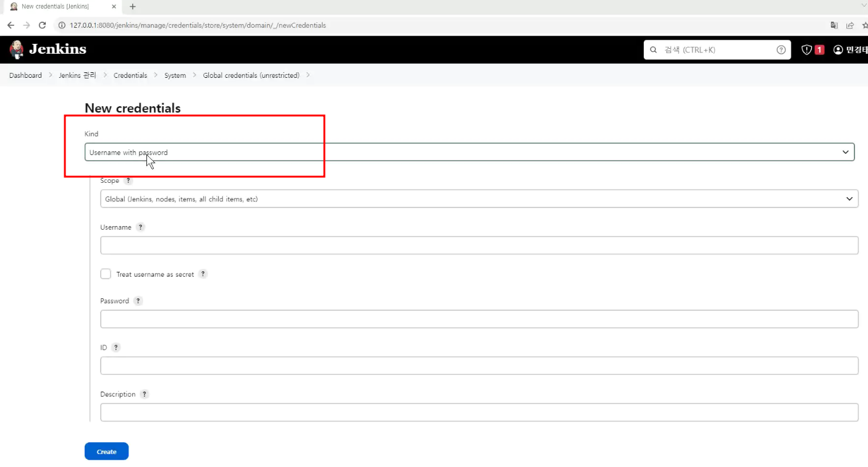Reload the page with the refresh icon
The image size is (868, 467).
point(42,25)
